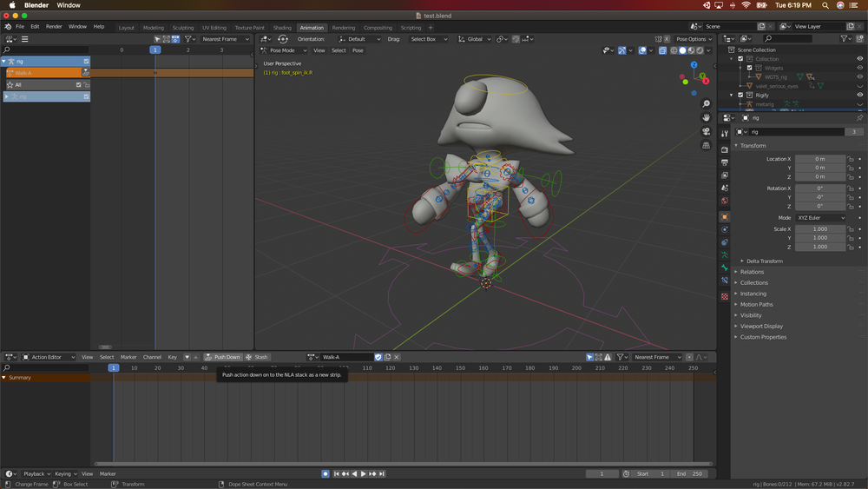Toggle the Collection exclude checkbox in Outliner
This screenshot has width=868, height=489.
pos(740,59)
